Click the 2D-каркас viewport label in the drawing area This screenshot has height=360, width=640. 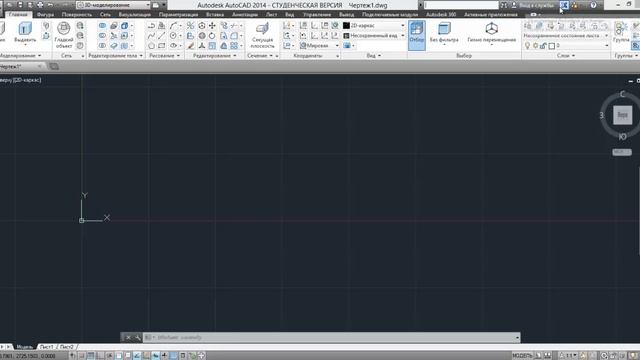pyautogui.click(x=27, y=80)
